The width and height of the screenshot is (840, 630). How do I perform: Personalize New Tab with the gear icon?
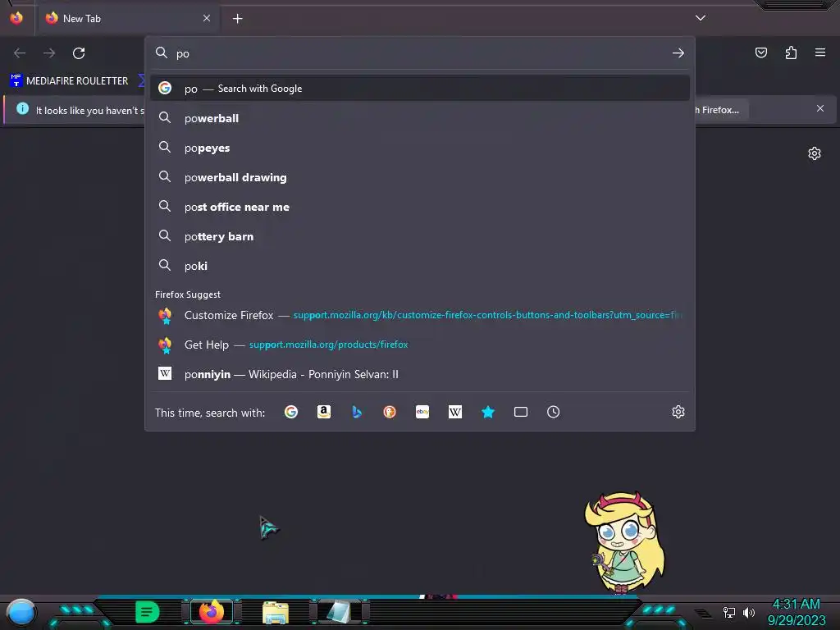[815, 153]
